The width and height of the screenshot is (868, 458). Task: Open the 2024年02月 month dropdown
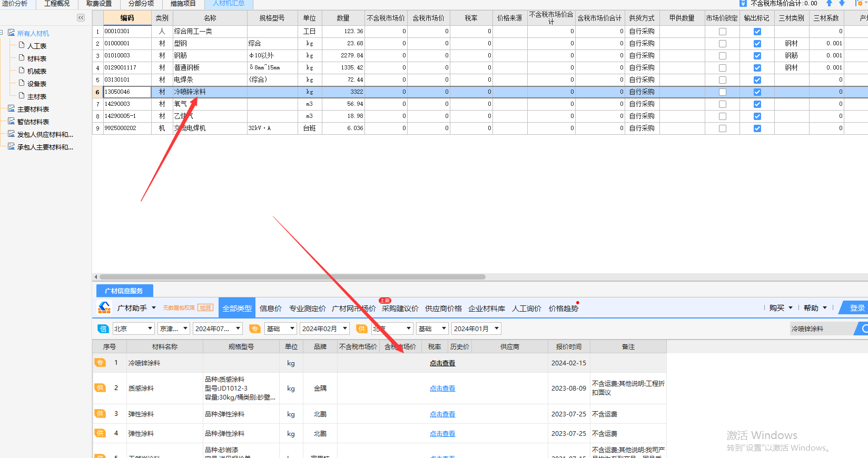pyautogui.click(x=325, y=328)
